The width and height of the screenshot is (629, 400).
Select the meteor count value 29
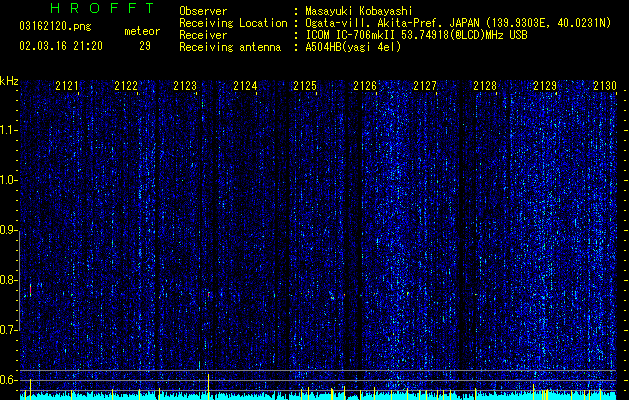(x=145, y=46)
